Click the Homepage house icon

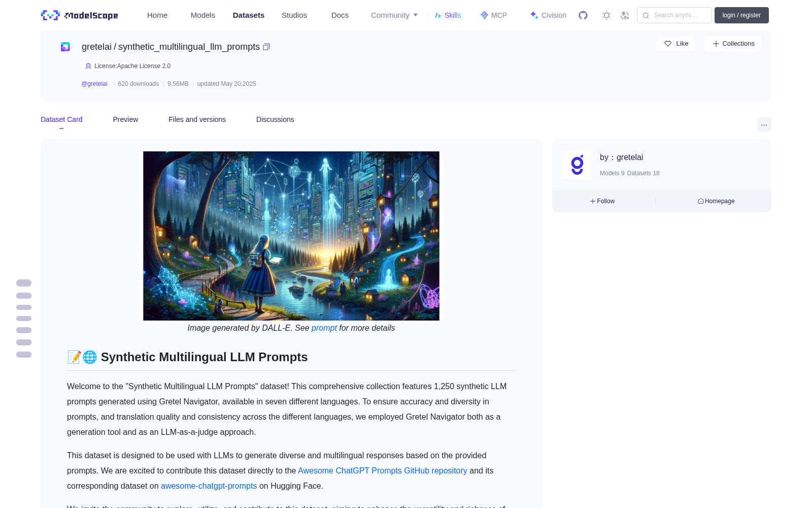point(701,201)
